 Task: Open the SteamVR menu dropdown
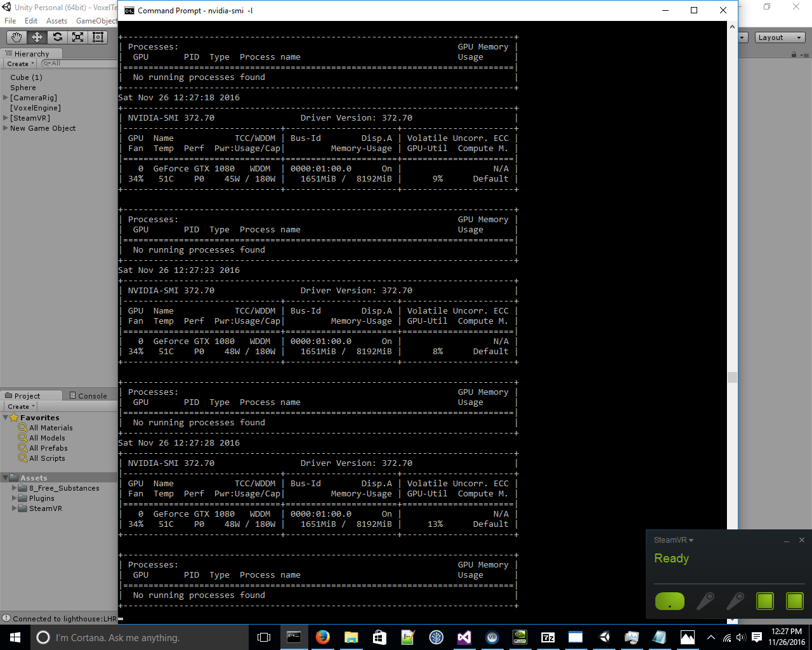(x=674, y=540)
